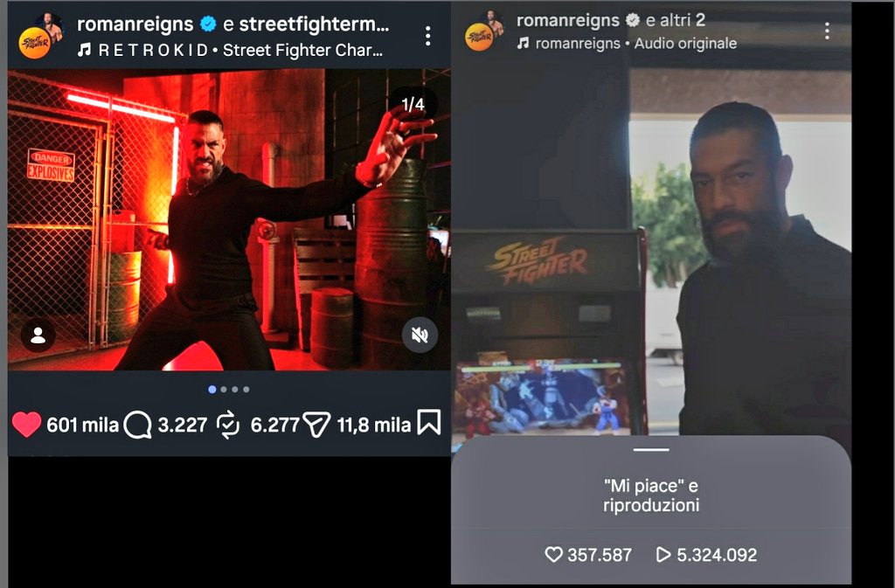This screenshot has width=895, height=588.
Task: Tap "e altri 2" collaborators on reel
Action: click(x=676, y=20)
